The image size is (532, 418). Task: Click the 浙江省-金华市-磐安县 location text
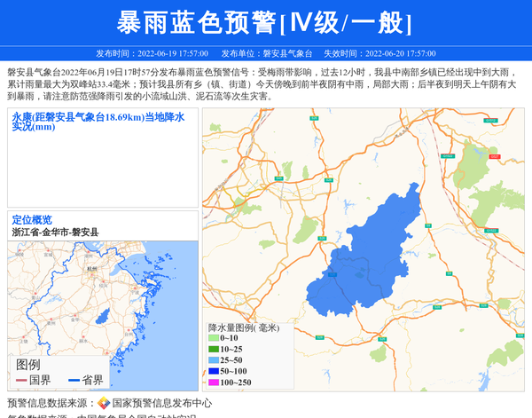[x=55, y=233]
